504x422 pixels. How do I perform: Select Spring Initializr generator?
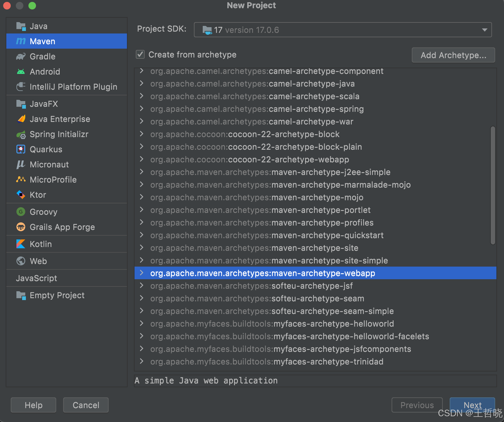pos(67,134)
